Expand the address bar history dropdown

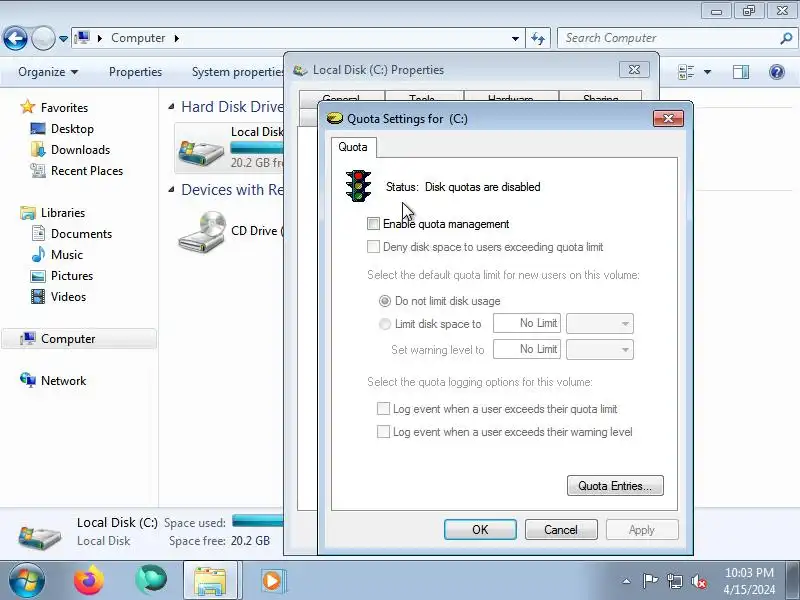pyautogui.click(x=515, y=38)
